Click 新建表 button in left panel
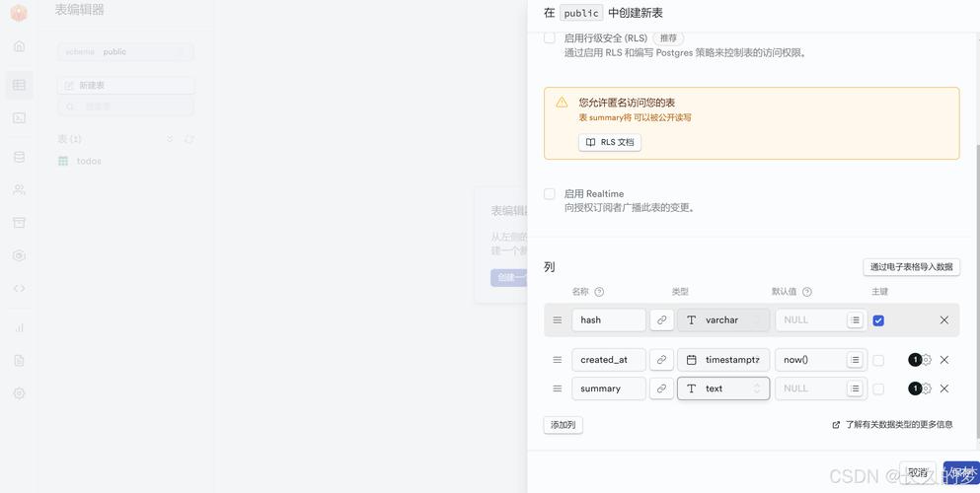Viewport: 980px width, 493px height. [x=125, y=86]
